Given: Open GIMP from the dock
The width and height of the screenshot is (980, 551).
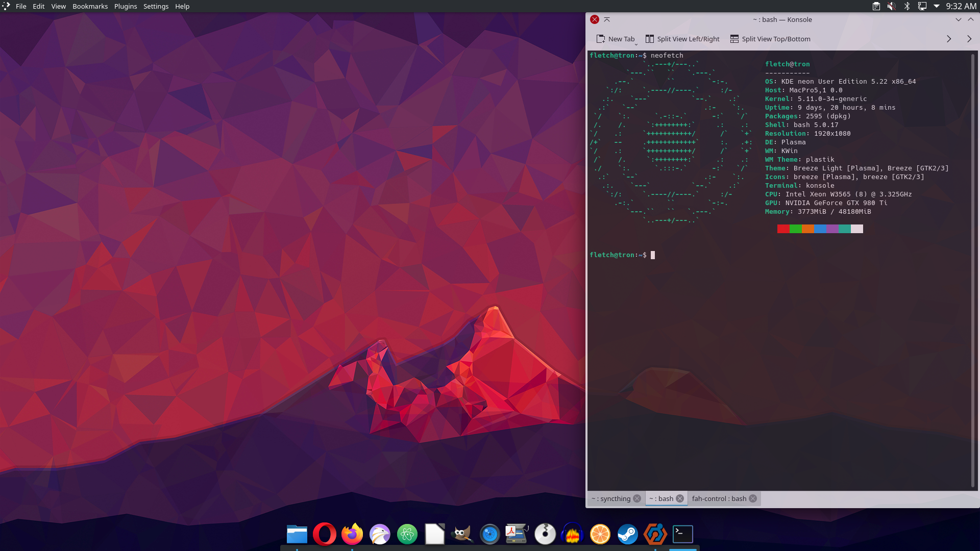Looking at the screenshot, I should (462, 534).
